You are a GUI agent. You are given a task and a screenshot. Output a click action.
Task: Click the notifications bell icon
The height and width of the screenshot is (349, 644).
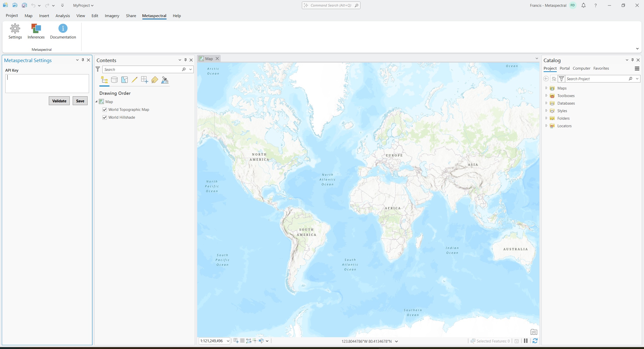pyautogui.click(x=583, y=5)
